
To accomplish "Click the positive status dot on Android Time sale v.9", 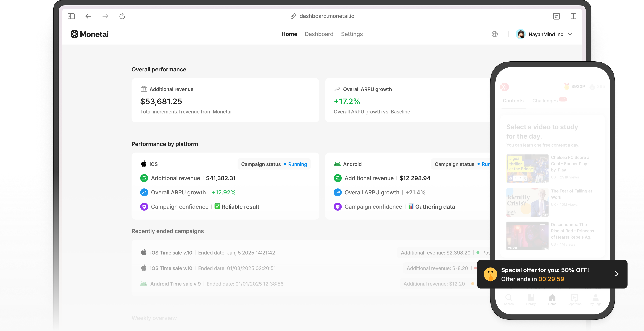I will coord(472,284).
